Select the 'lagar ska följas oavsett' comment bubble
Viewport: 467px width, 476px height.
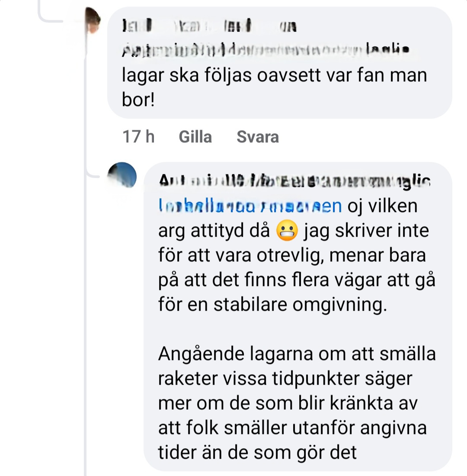pyautogui.click(x=280, y=63)
